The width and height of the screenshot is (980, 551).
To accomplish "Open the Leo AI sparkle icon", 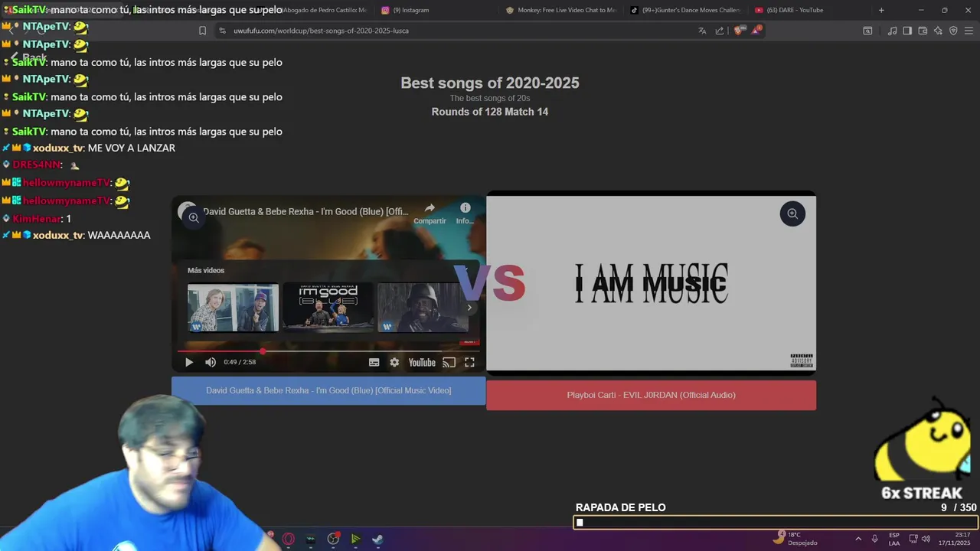I will tap(938, 31).
